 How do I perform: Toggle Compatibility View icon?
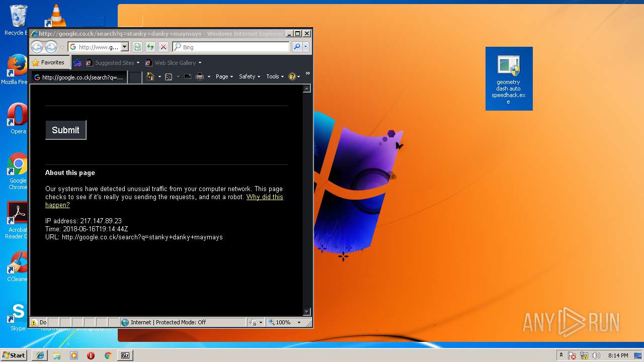click(137, 47)
